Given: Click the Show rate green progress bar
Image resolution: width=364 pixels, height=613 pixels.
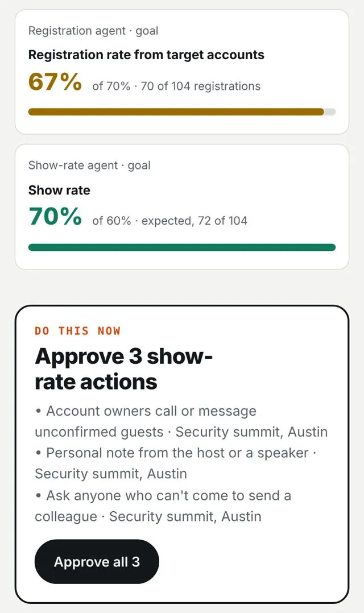Looking at the screenshot, I should tap(182, 247).
